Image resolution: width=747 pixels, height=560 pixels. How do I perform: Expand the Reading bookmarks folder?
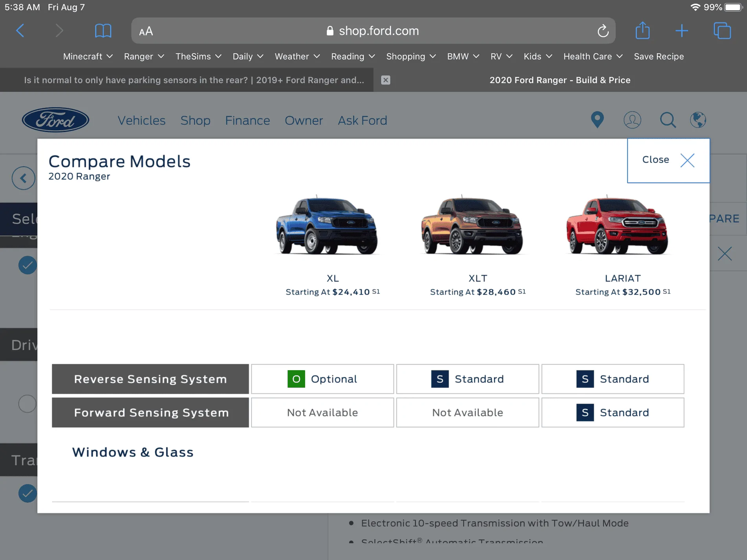pyautogui.click(x=353, y=57)
